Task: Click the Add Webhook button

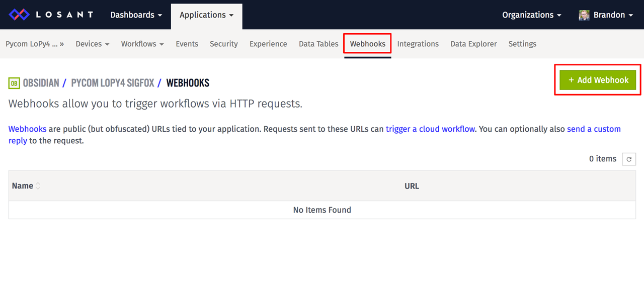Action: tap(598, 80)
